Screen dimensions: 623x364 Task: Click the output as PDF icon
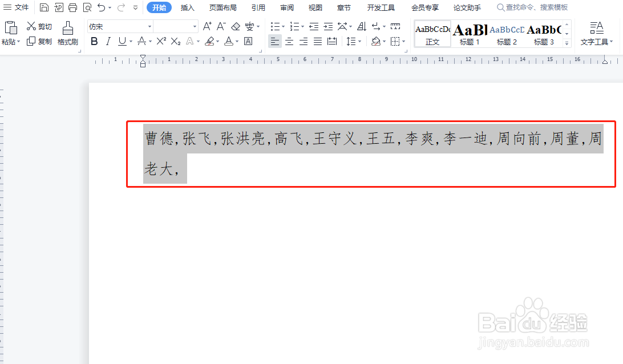tap(59, 7)
